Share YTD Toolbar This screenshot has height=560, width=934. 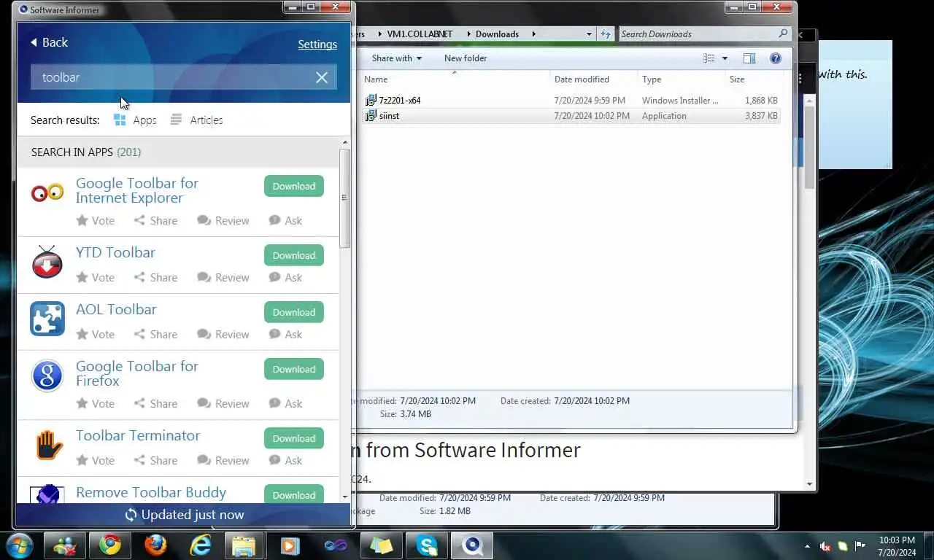pyautogui.click(x=155, y=277)
